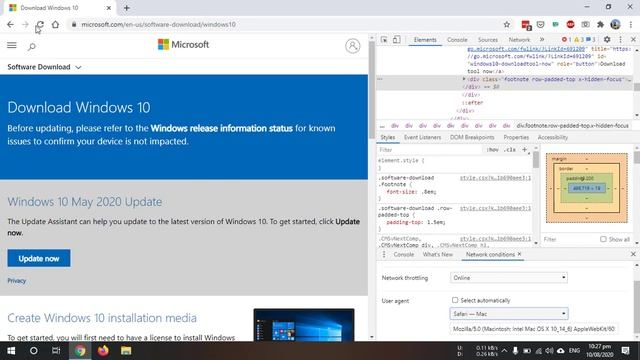Open the Accessibility pane tab

coord(553,138)
